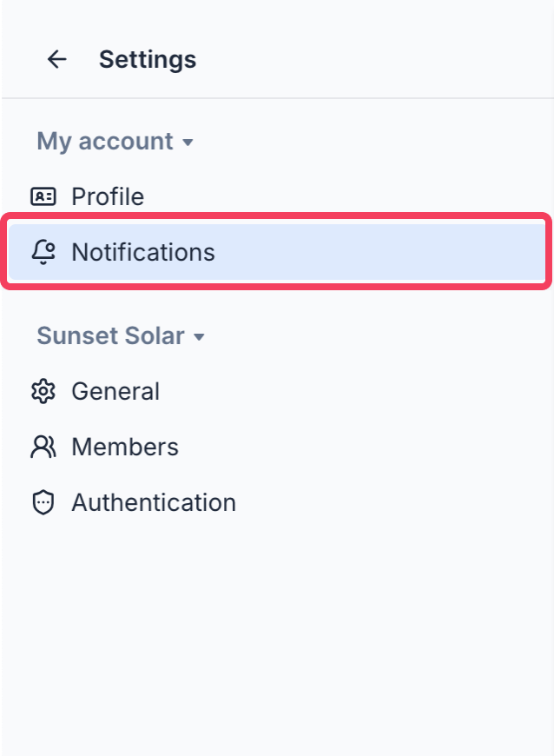
Task: Click the My account section heading text
Action: click(104, 142)
